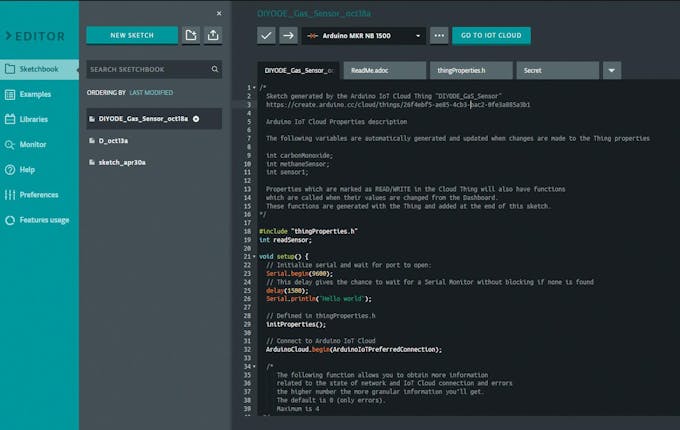Image resolution: width=680 pixels, height=430 pixels.
Task: Click the import sketch upload icon
Action: pos(213,35)
